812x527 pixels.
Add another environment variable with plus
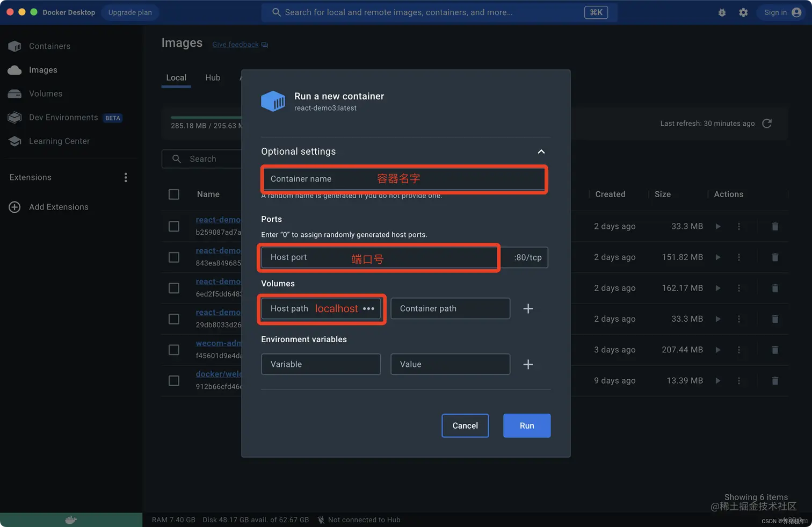coord(528,364)
